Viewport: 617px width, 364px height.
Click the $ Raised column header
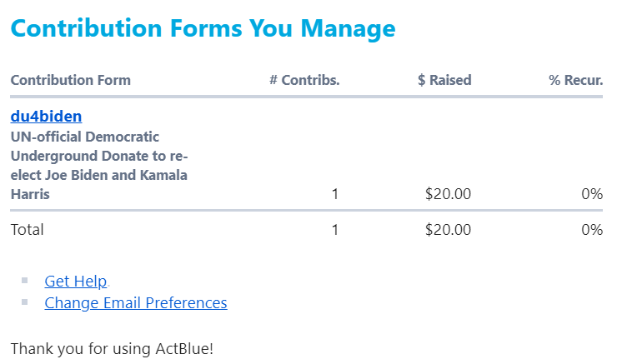click(x=444, y=81)
